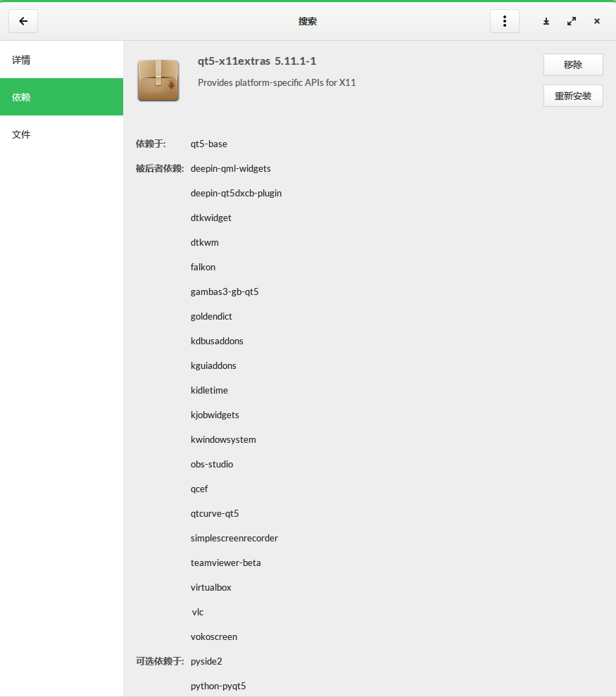Open the deepin-qml-widgets package link
The width and height of the screenshot is (616, 697).
(231, 169)
